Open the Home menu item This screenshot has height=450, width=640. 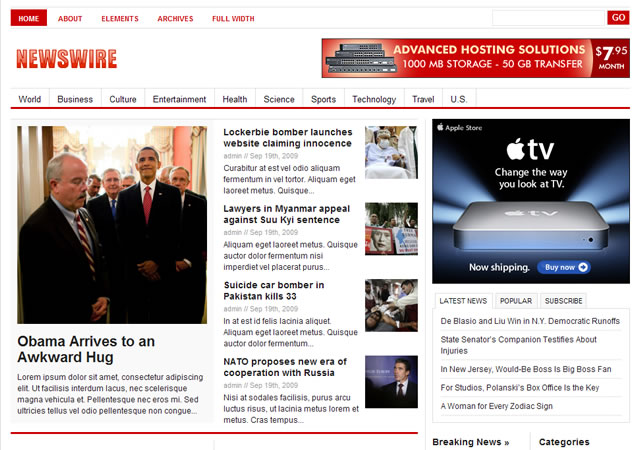(x=29, y=18)
